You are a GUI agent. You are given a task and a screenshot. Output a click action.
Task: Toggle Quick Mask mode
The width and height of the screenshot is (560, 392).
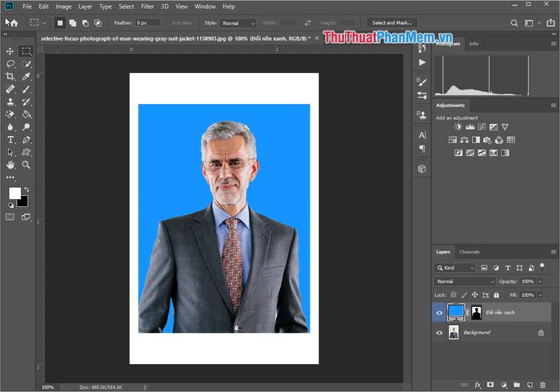coord(10,217)
